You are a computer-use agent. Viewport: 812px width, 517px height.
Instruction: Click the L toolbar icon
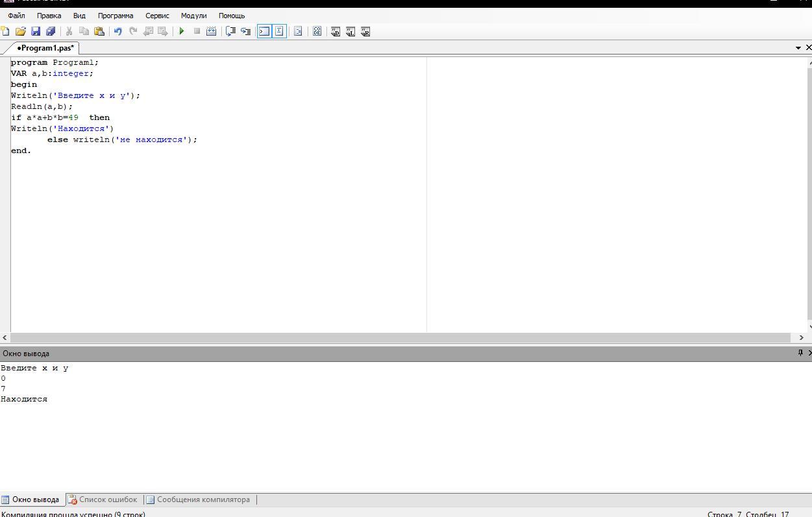(x=351, y=31)
